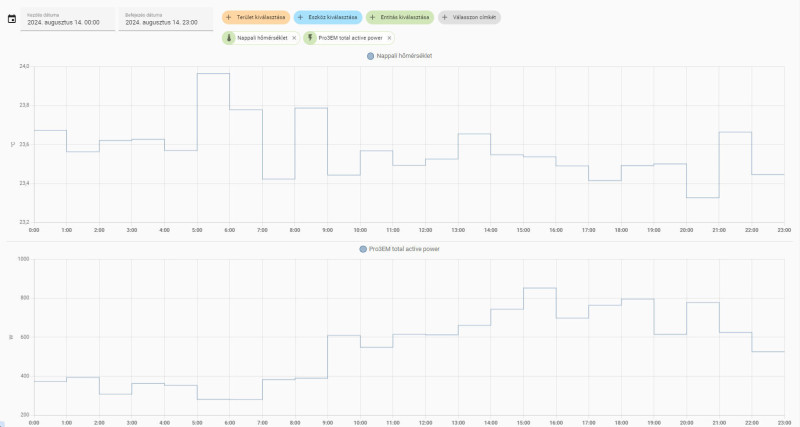
Task: Click the temperature peak between 5:00 and 6:00
Action: pyautogui.click(x=213, y=73)
